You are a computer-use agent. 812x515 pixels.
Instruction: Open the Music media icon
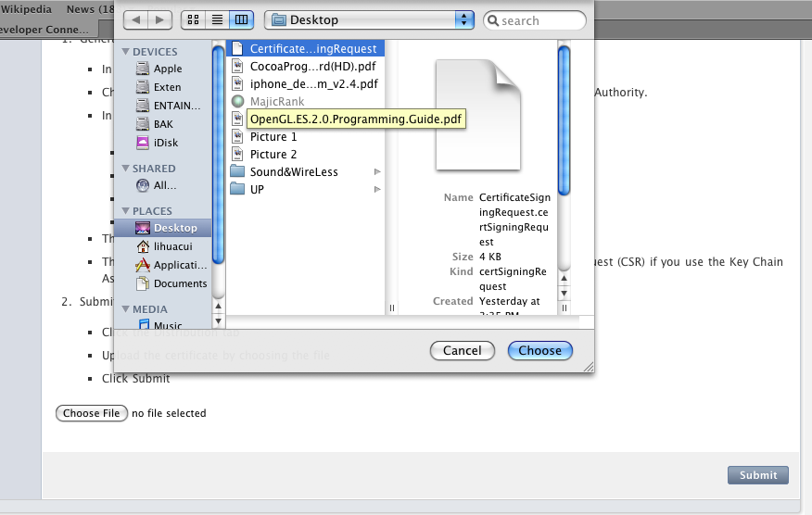[x=145, y=324]
